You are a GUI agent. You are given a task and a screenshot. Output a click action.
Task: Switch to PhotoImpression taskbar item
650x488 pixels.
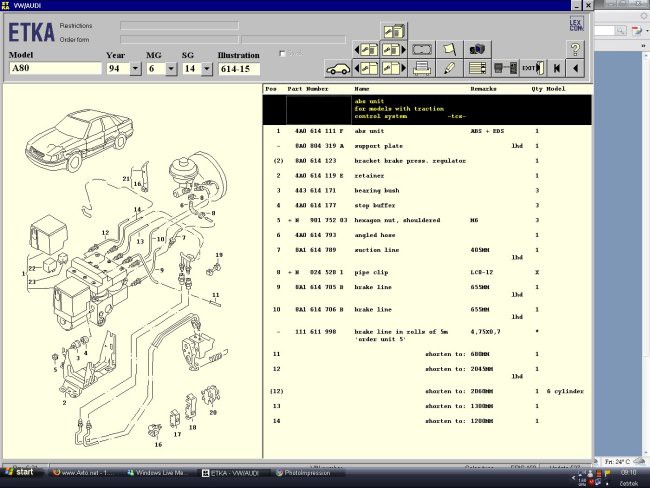(307, 473)
